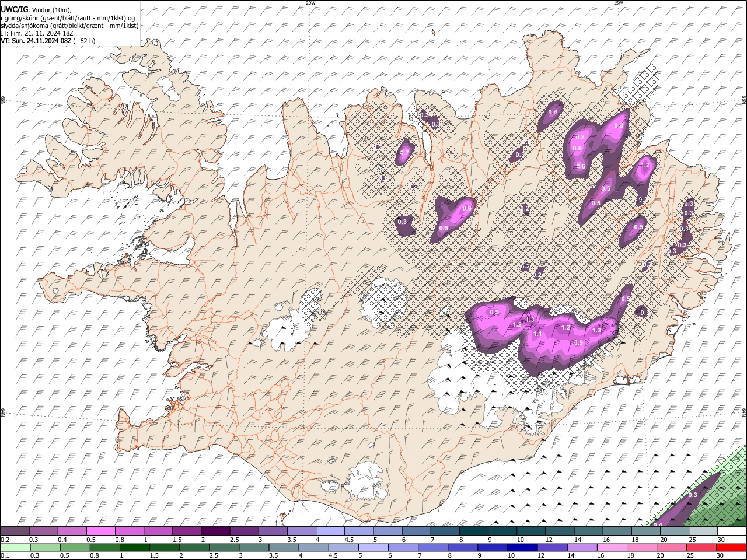The height and width of the screenshot is (560, 747).
Task: Click the 0.4 value in the bottom-right green area
Action: coord(658,524)
